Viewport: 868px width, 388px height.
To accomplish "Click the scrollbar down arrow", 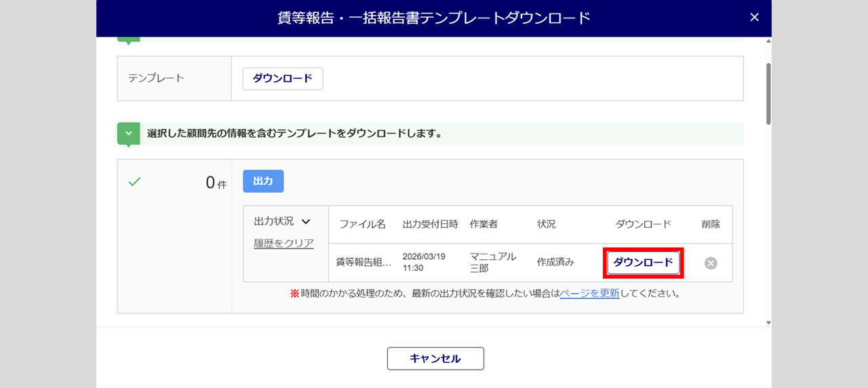I will coord(768,322).
